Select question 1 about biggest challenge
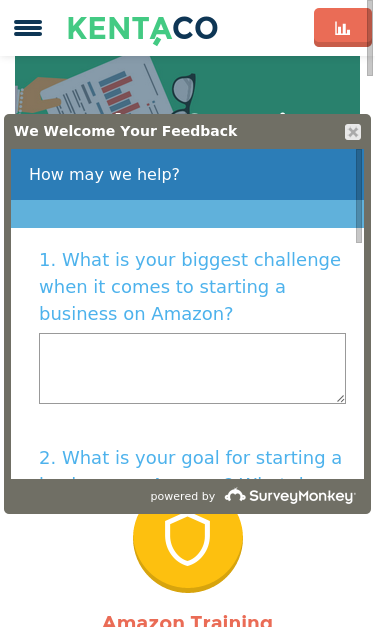Viewport: 375px width, 627px height. click(x=190, y=287)
